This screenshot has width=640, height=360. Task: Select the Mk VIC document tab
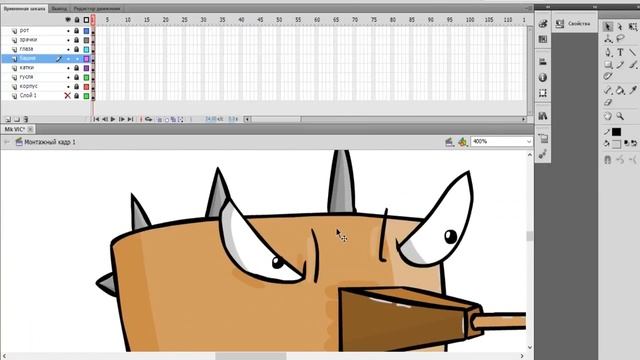tap(15, 129)
